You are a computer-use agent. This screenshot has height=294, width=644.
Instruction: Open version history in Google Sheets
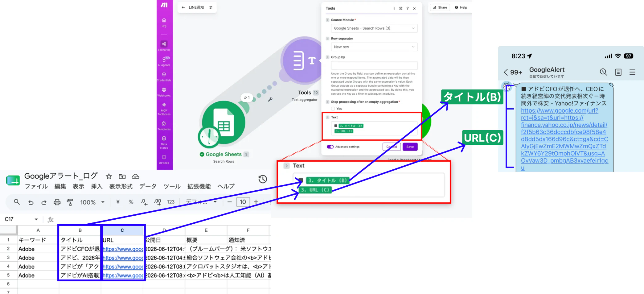click(x=263, y=179)
